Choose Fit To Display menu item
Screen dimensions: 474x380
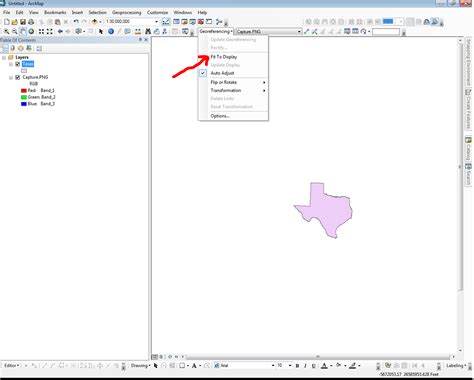pos(224,57)
